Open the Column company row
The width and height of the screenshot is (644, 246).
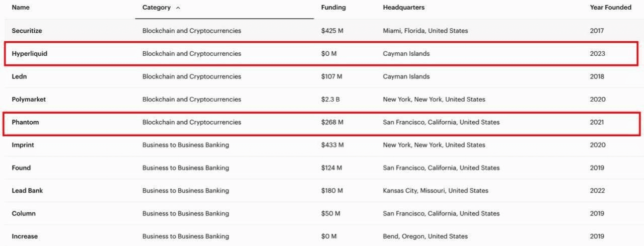click(24, 213)
